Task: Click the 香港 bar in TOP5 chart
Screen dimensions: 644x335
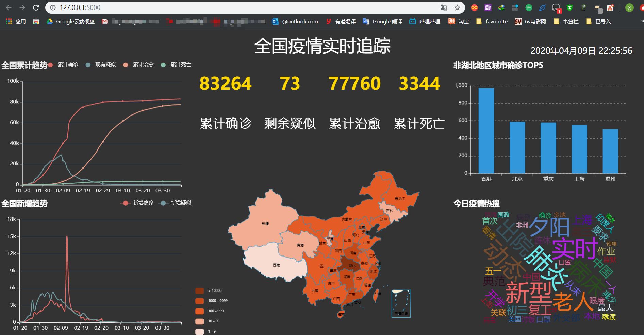Action: pyautogui.click(x=486, y=131)
